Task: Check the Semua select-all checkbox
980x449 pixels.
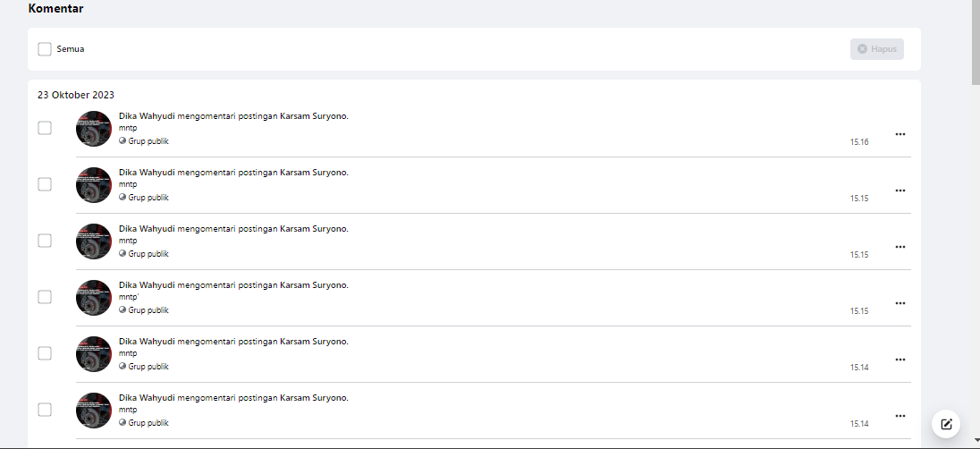Action: click(45, 49)
